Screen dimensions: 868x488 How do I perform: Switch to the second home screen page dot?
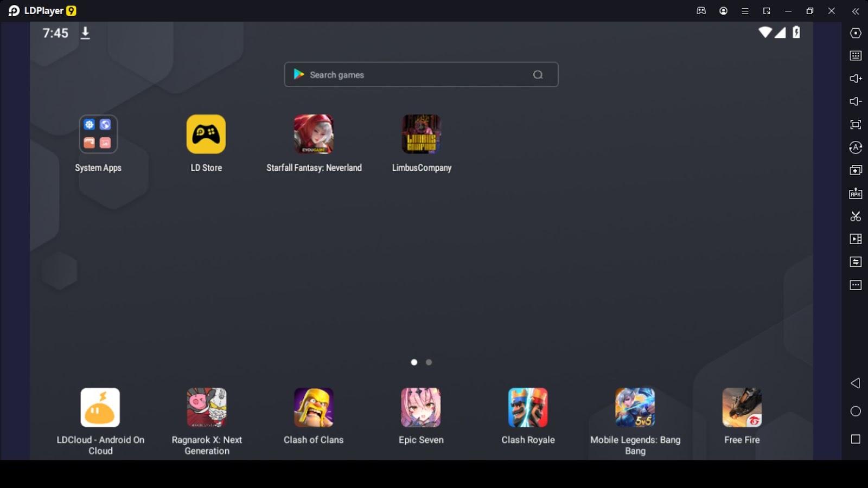(x=429, y=362)
